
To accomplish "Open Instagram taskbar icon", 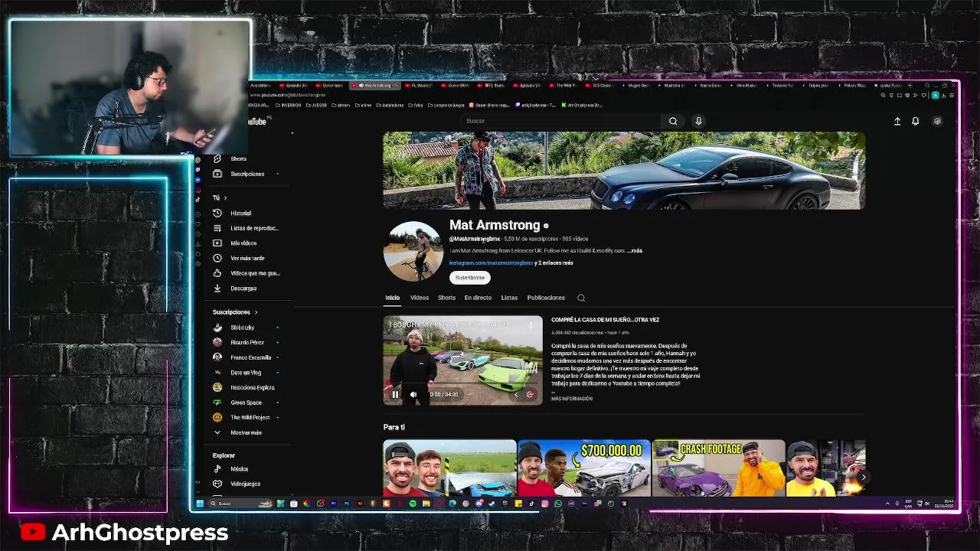I will (x=544, y=504).
